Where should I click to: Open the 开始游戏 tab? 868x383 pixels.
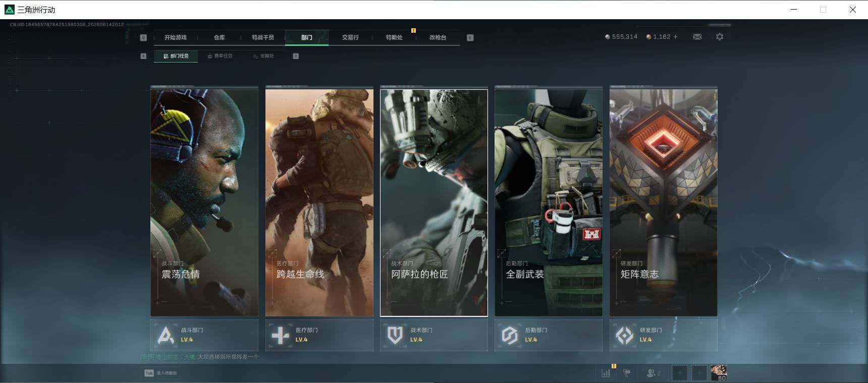[x=176, y=37]
